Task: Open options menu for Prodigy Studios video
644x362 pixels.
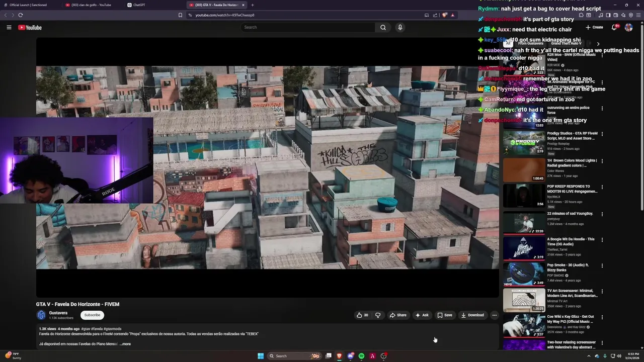Action: pos(602,134)
